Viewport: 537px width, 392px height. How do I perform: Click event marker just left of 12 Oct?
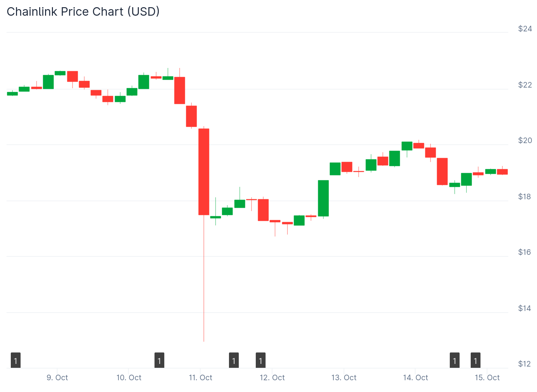pyautogui.click(x=260, y=360)
